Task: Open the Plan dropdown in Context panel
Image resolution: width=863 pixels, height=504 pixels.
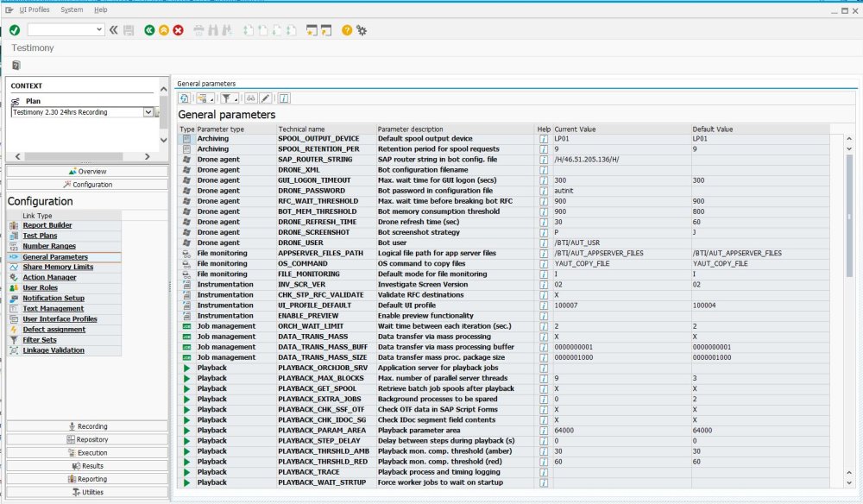Action: [x=148, y=112]
